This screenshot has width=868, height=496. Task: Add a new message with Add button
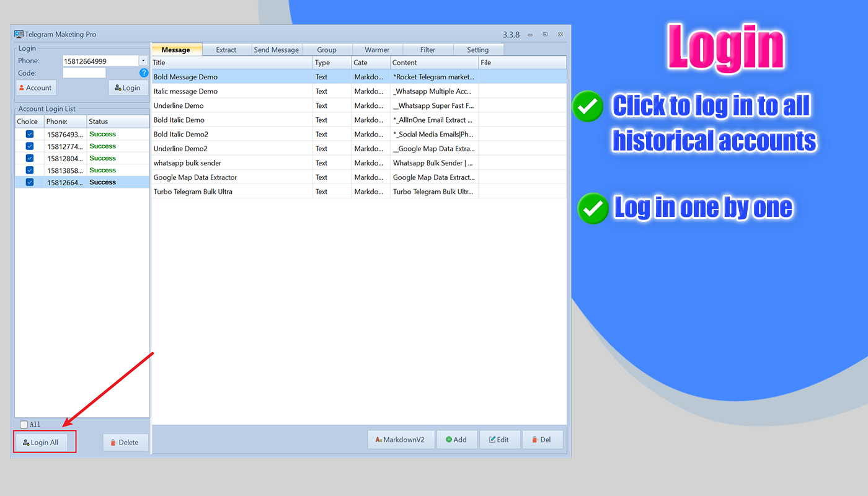(x=456, y=440)
